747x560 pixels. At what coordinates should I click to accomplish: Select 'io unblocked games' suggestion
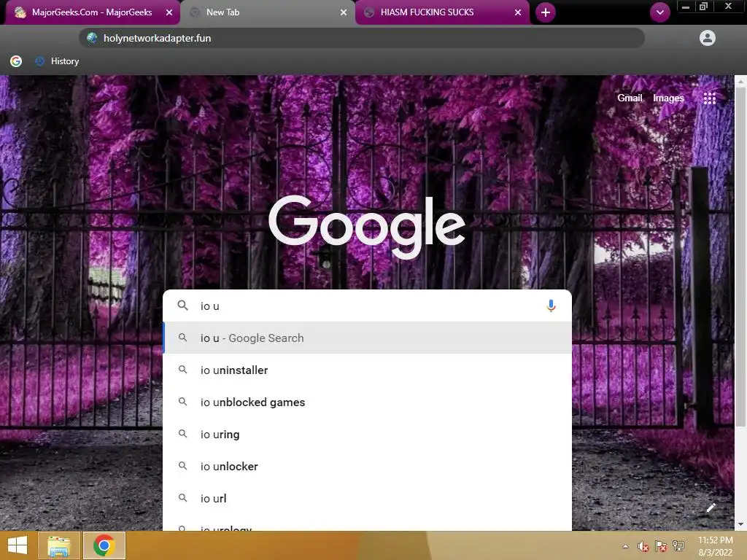(367, 402)
